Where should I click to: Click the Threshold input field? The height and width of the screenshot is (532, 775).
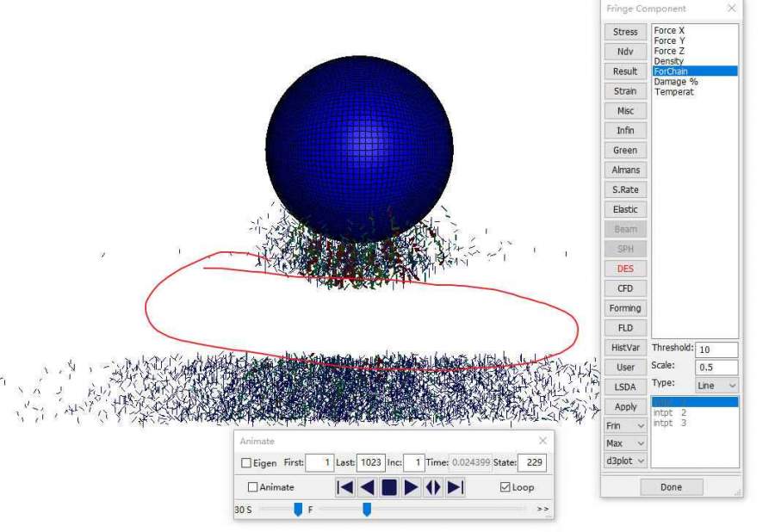716,350
